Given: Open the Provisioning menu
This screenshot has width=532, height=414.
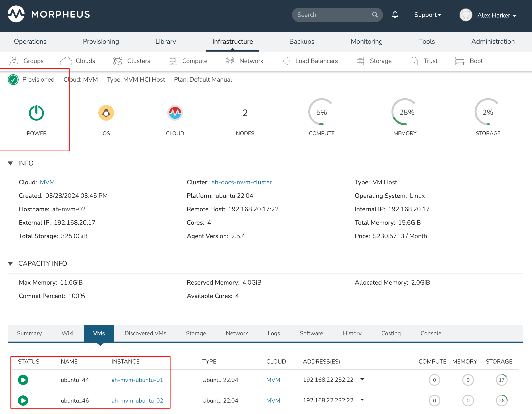Looking at the screenshot, I should (101, 41).
